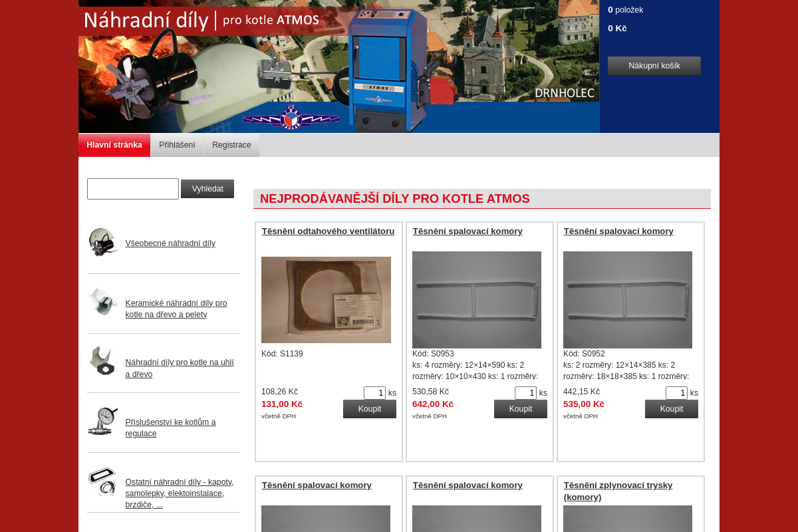This screenshot has height=532, width=798.
Task: Select the 'Kód: S0952' product code text
Action: 584,354
